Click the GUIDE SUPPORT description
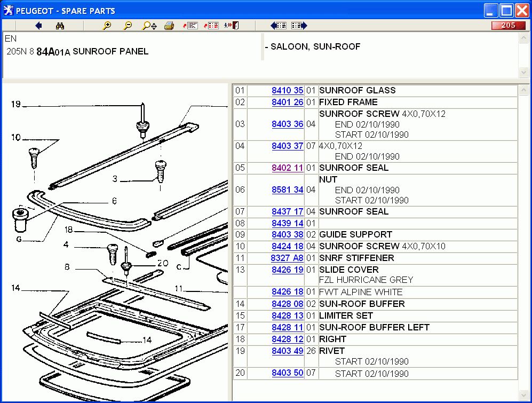The height and width of the screenshot is (403, 532). tap(355, 235)
